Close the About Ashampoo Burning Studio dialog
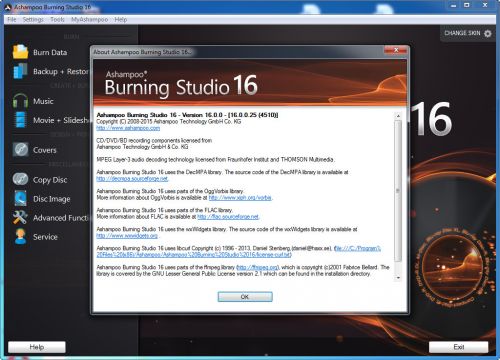500x360 pixels. [396, 50]
